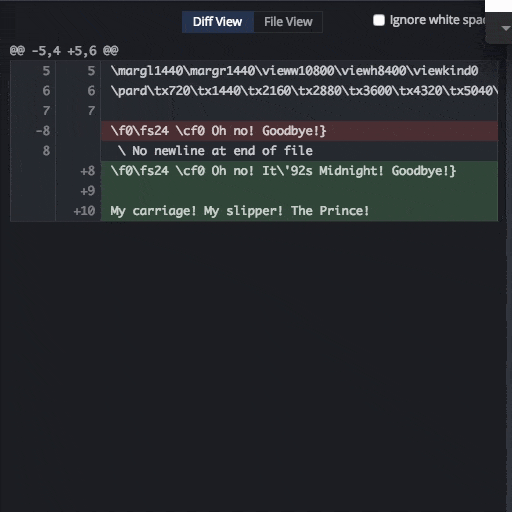Click the \pard\tx720 context line
Screen dimensions: 512x512
click(300, 91)
